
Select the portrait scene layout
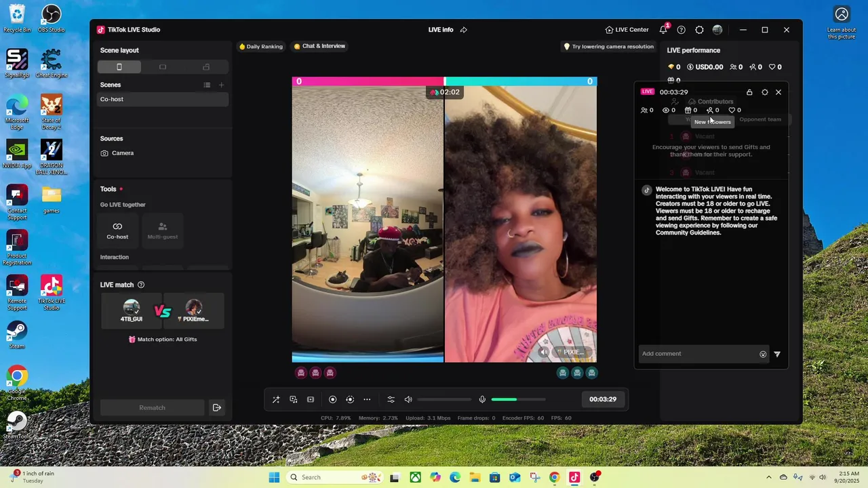119,66
